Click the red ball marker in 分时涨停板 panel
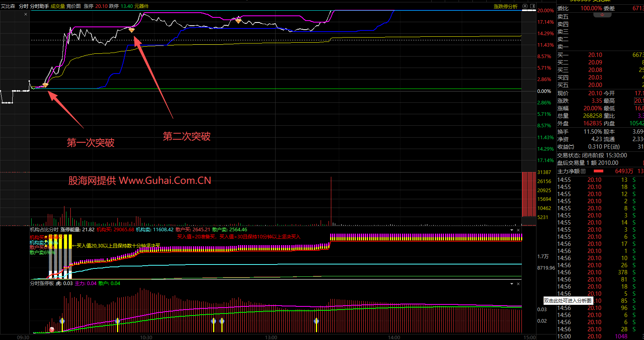Viewport: 644px width, 340px height. [x=52, y=329]
